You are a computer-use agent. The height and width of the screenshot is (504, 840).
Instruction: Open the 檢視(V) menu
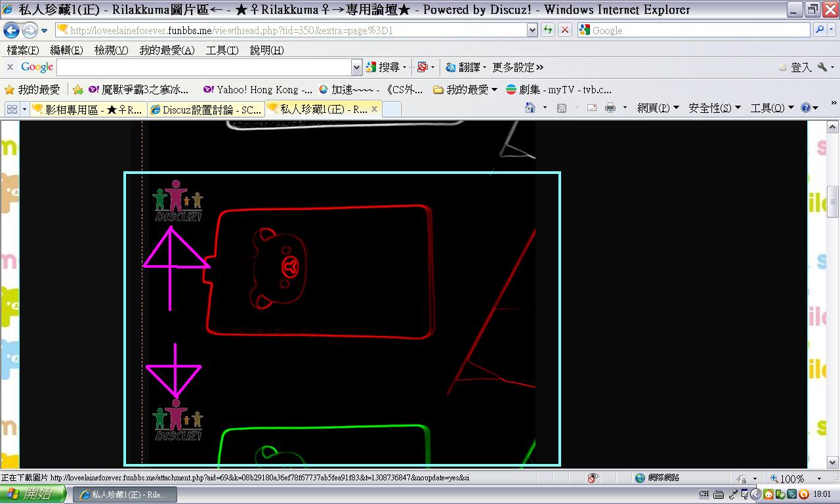click(x=112, y=51)
